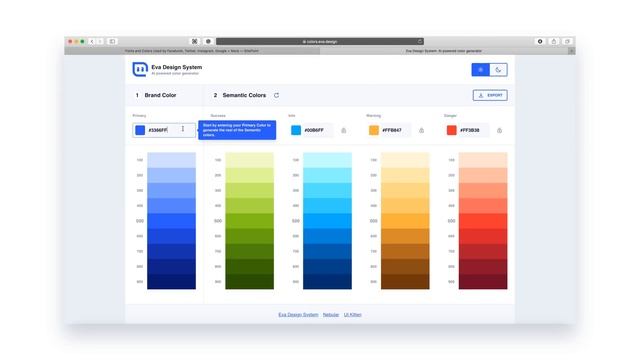Image resolution: width=640 pixels, height=360 pixels.
Task: Open the Warning orange color picker swatch
Action: point(374,130)
